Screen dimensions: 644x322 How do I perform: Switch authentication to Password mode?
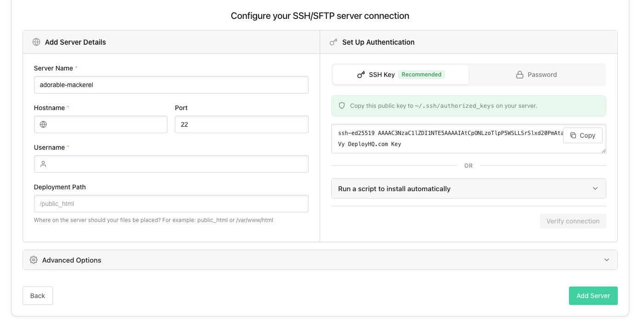536,74
